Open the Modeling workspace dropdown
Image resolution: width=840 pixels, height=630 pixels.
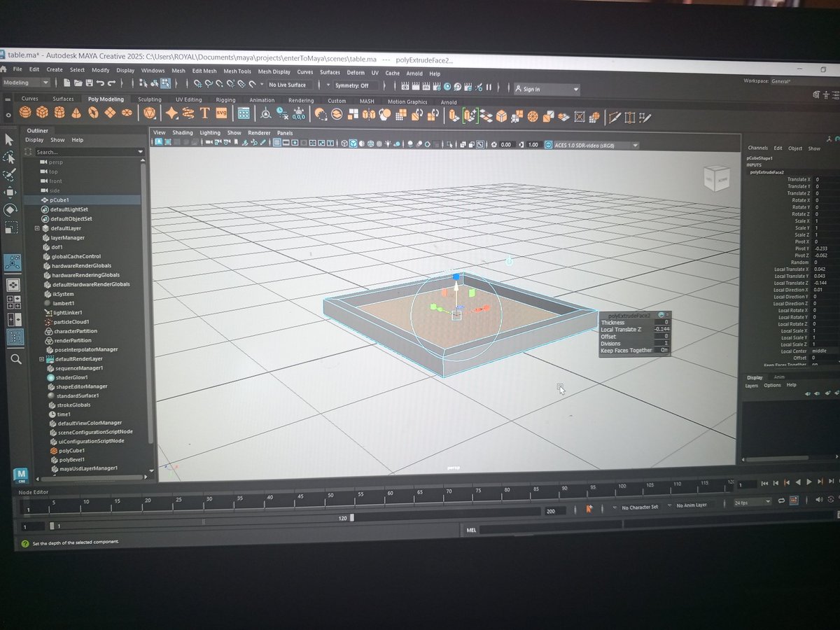click(26, 83)
